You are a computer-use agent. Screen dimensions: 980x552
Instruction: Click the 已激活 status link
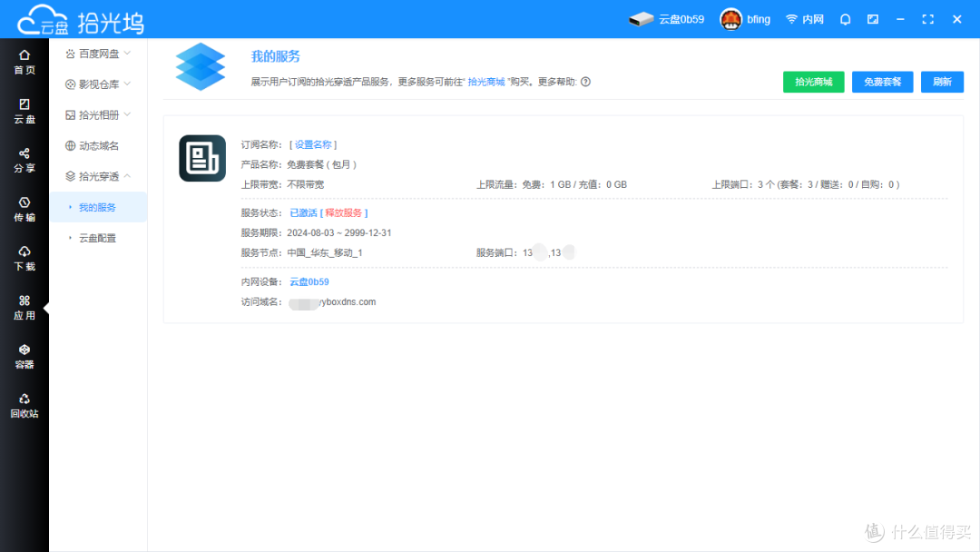[x=303, y=213]
